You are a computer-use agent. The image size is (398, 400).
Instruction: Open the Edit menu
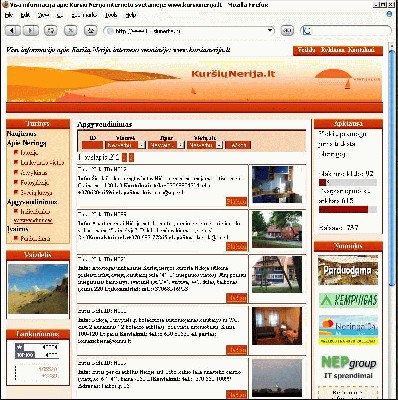[x=25, y=15]
